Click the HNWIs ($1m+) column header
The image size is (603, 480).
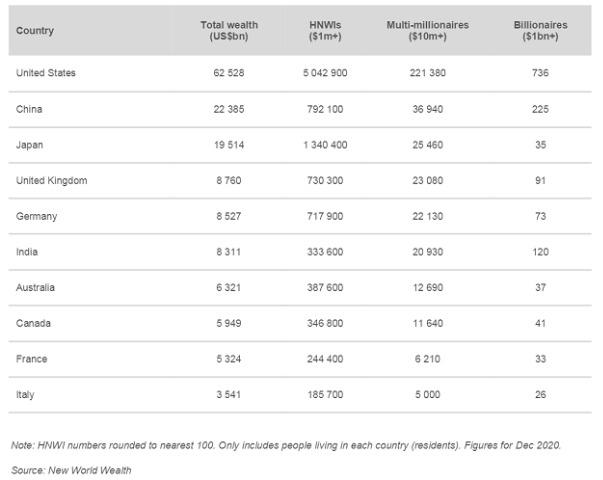(325, 31)
